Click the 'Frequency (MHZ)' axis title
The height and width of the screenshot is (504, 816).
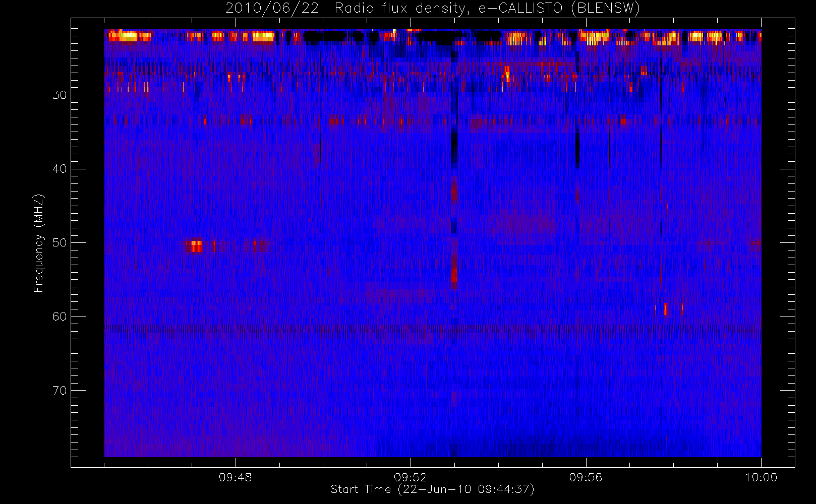pyautogui.click(x=39, y=243)
